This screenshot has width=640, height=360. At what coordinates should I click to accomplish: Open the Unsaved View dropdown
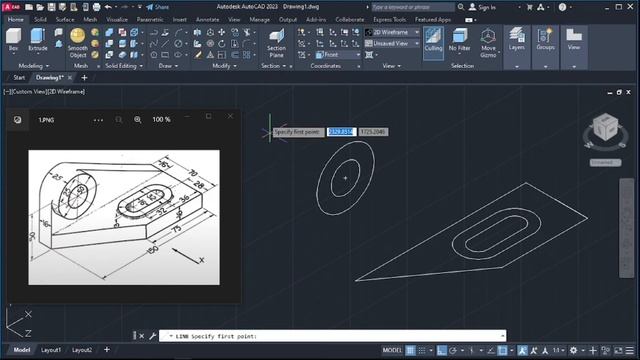tap(392, 43)
